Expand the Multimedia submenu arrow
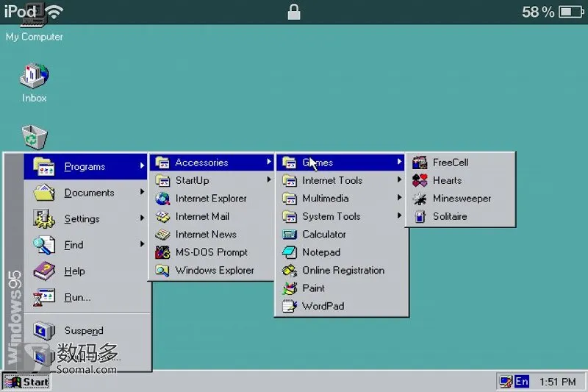 (x=399, y=197)
